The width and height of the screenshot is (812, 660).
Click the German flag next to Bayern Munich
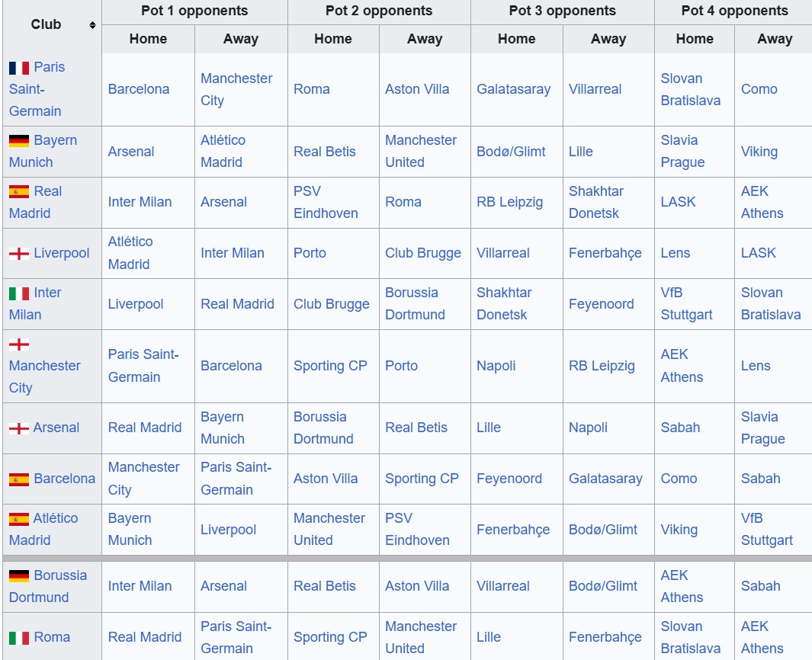click(x=19, y=141)
